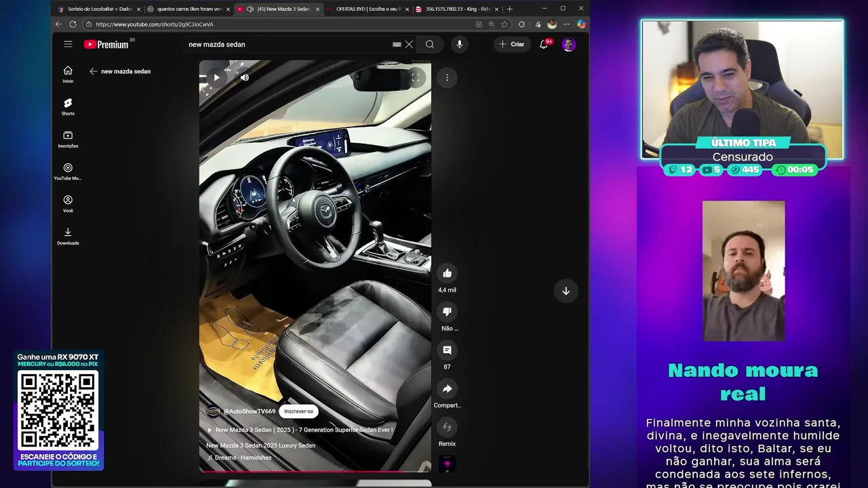Open a new browser tab
Image resolution: width=868 pixels, height=488 pixels.
pos(510,9)
